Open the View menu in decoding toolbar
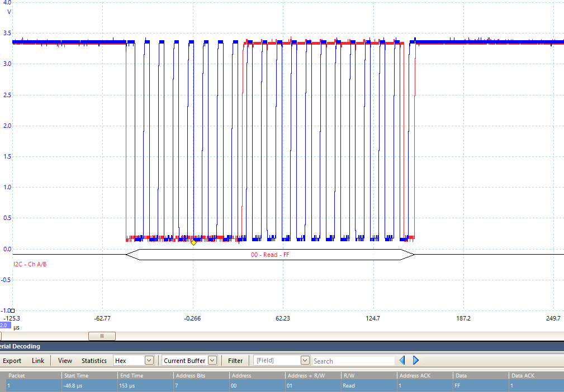 pos(65,361)
